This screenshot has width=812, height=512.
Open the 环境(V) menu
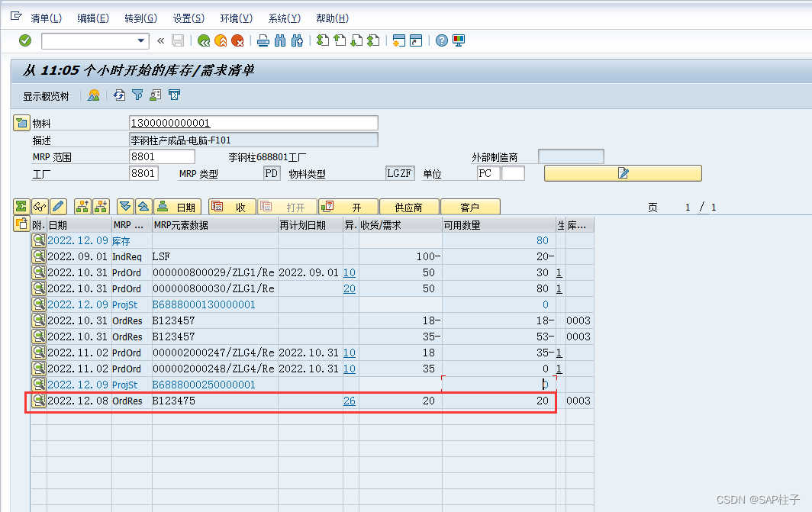(236, 18)
